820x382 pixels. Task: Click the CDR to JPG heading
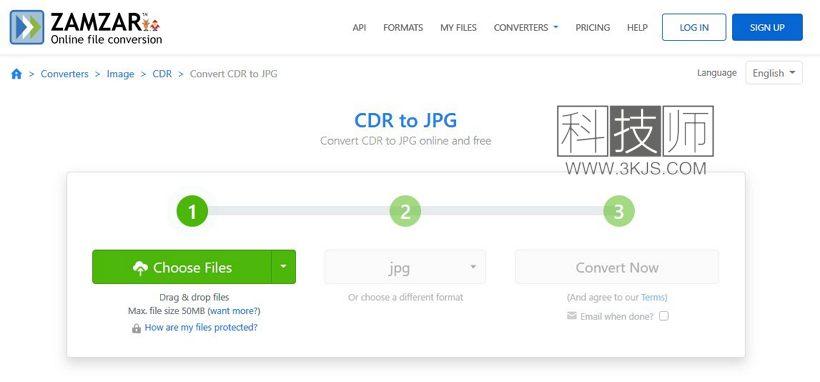pos(405,120)
